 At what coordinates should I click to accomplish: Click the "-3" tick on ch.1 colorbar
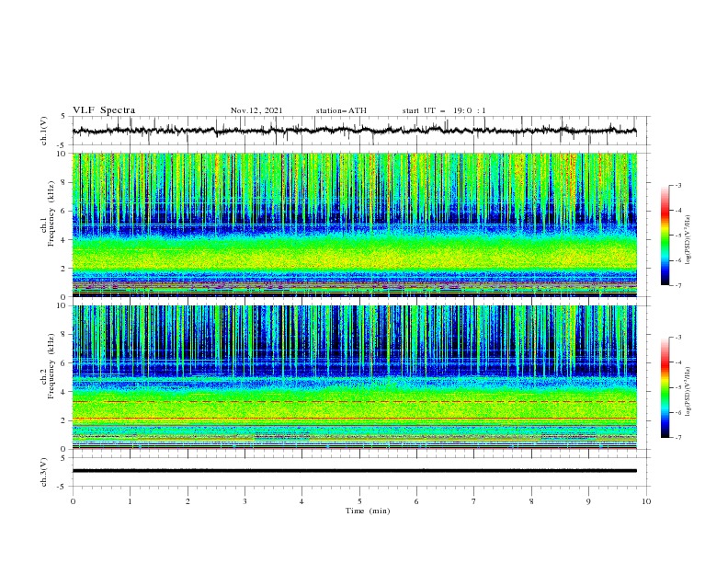click(x=677, y=185)
